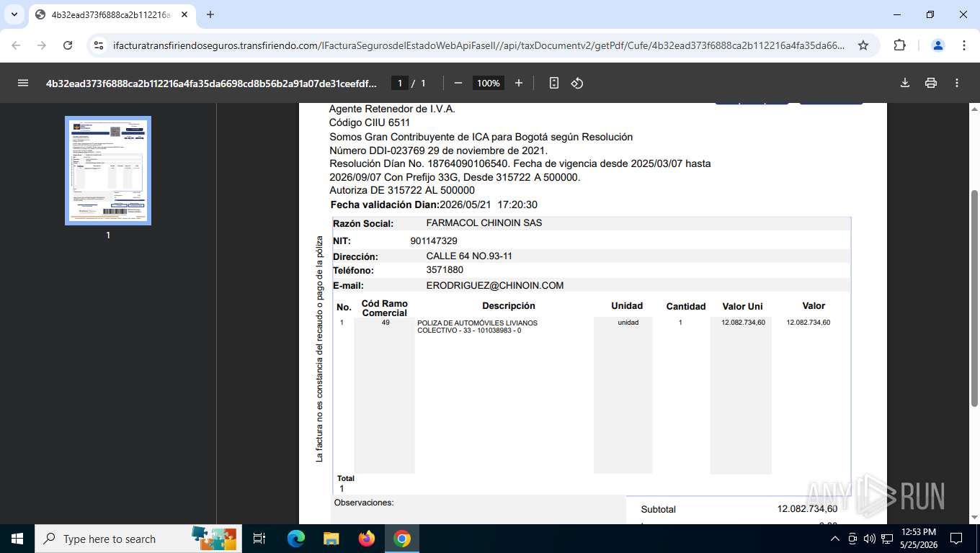Open Chrome's three-dot menu
The height and width of the screenshot is (553, 980).
964,45
